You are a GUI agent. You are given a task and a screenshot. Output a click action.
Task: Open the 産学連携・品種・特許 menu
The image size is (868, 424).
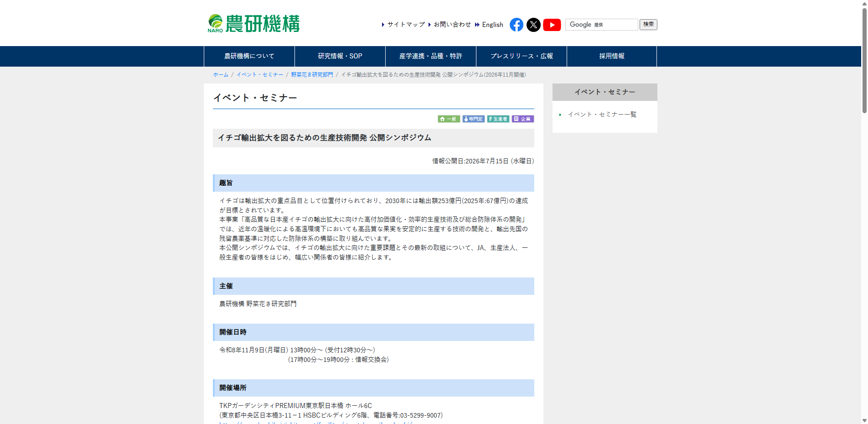pos(431,56)
